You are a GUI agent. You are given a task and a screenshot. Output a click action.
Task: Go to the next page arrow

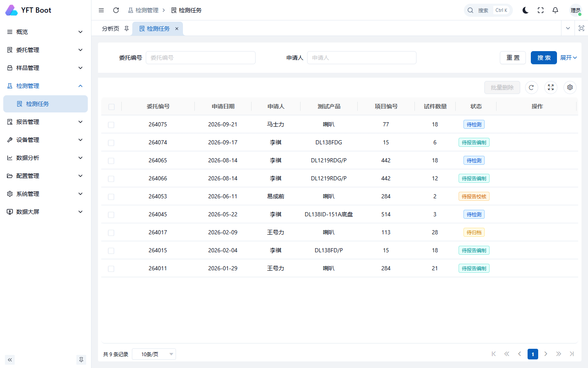click(x=546, y=354)
